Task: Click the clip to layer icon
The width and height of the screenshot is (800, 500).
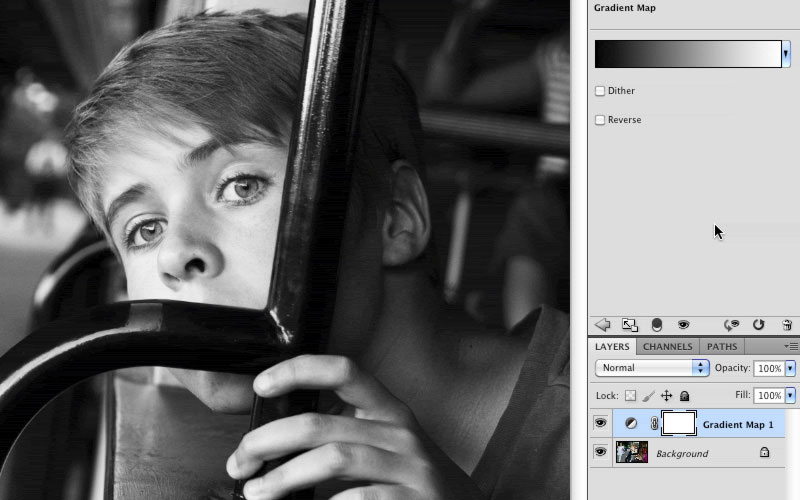Action: [657, 325]
